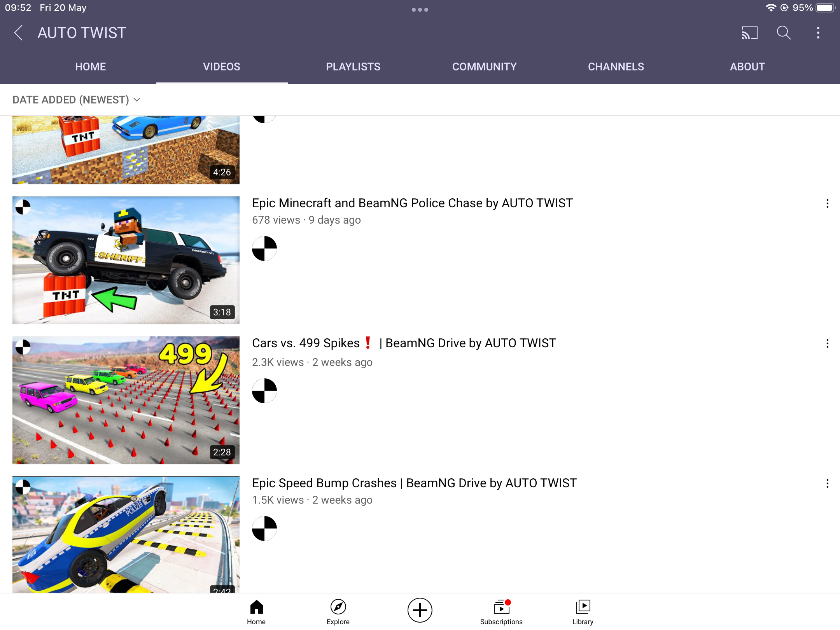Open Cars vs. 499 Spikes video title
The width and height of the screenshot is (840, 630).
pyautogui.click(x=404, y=343)
